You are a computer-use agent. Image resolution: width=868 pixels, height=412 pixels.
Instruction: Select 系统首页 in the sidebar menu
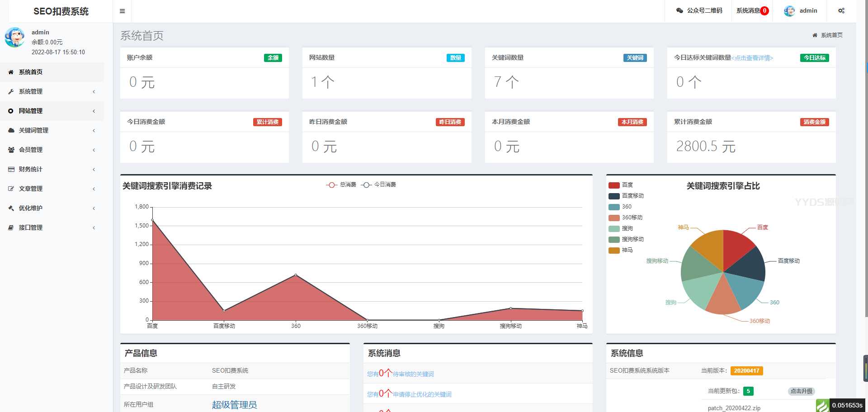click(x=31, y=72)
